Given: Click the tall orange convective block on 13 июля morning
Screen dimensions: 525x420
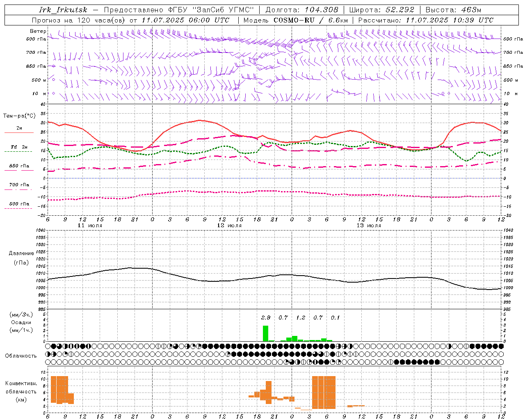Looking at the screenshot, I should click(x=324, y=393).
